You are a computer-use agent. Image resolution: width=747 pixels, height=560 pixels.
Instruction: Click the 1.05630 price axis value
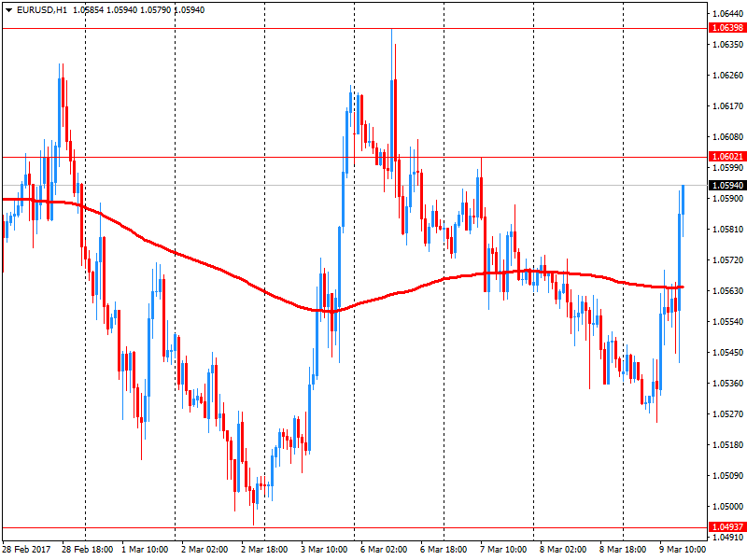tap(728, 291)
